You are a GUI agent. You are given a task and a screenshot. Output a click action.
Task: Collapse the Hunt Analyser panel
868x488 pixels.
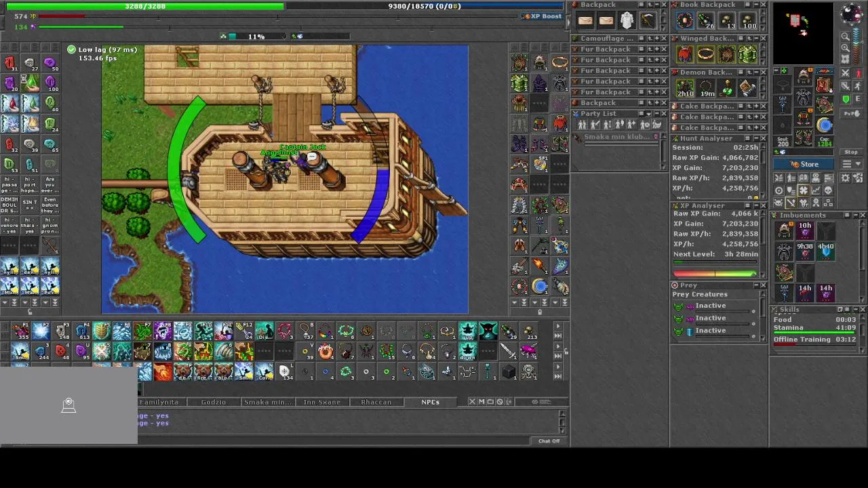coord(755,138)
